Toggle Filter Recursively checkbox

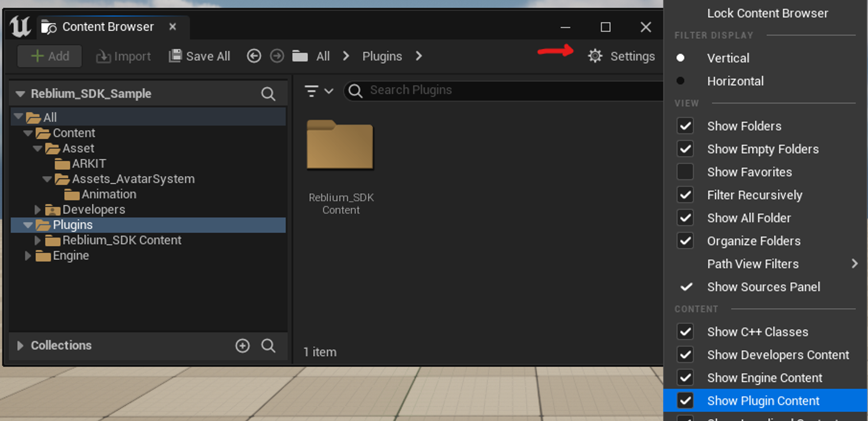[x=685, y=195]
